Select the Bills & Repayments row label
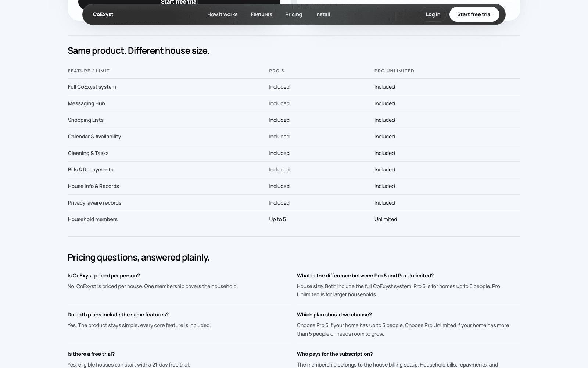Screen dimensions: 588x368 coord(90,170)
